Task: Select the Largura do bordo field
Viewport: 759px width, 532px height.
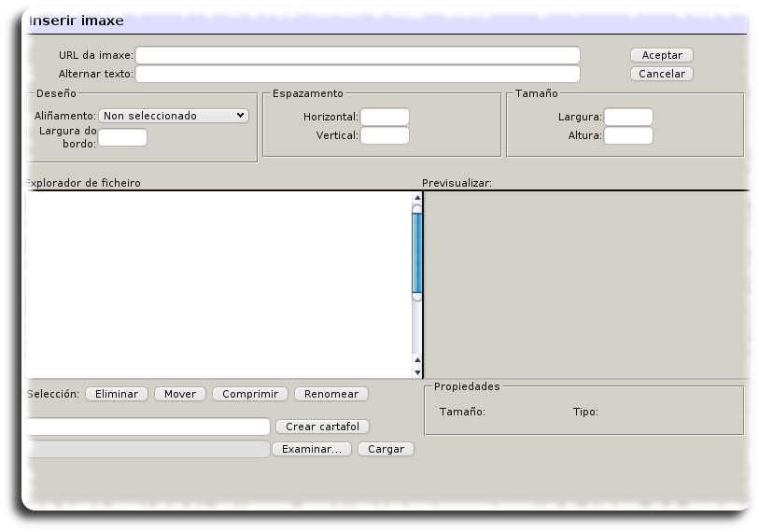Action: click(122, 137)
